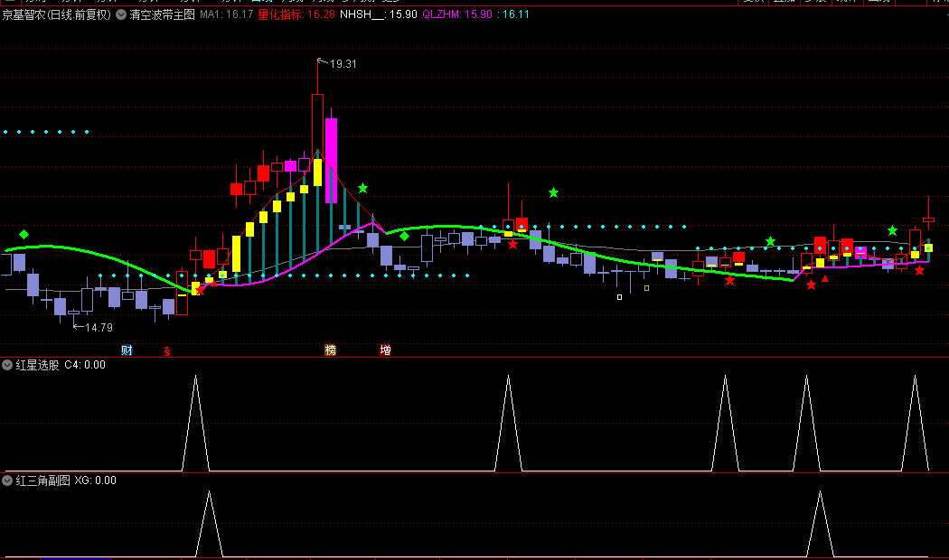Click the 量化指标 indicator label
Viewport: 949px width, 560px height.
[x=282, y=15]
